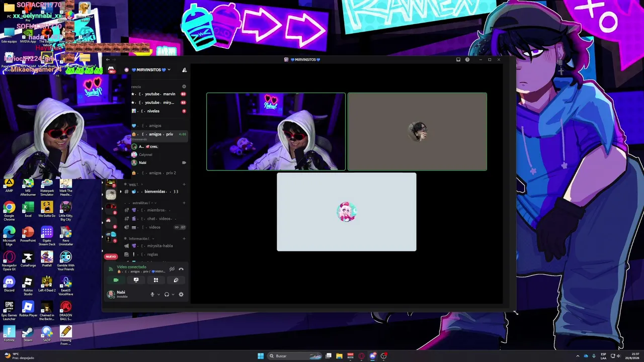Image resolution: width=644 pixels, height=362 pixels.
Task: Open Nabi user profile panel
Action: pyautogui.click(x=121, y=294)
